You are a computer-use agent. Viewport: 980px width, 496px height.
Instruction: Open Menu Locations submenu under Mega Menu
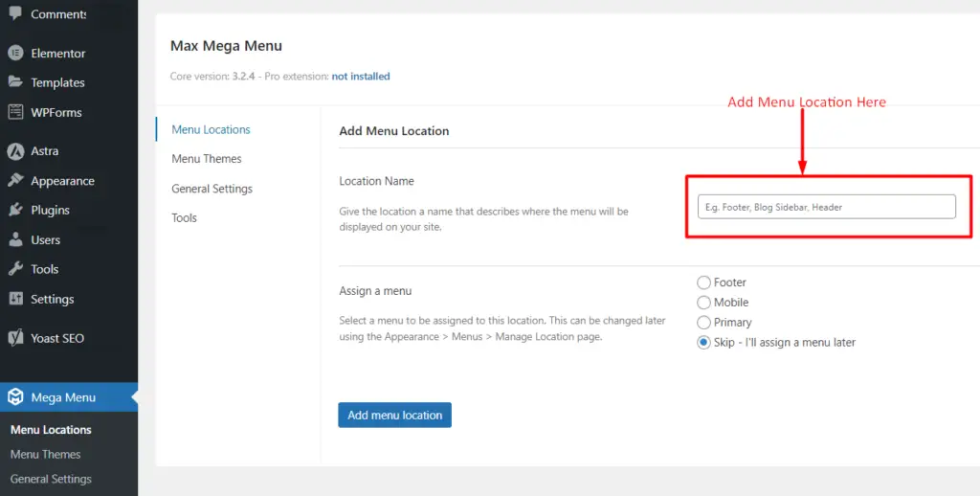[52, 430]
